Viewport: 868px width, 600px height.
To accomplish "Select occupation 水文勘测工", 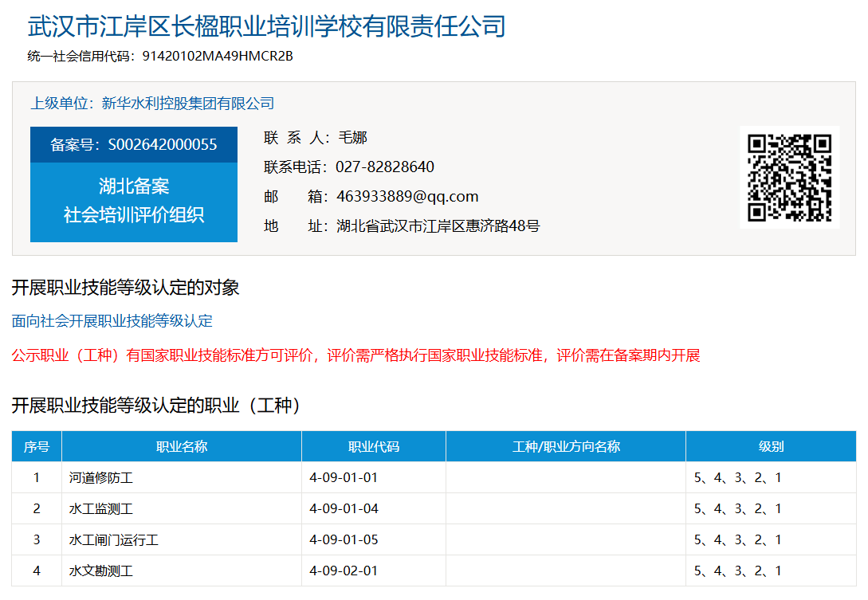I will click(x=100, y=571).
